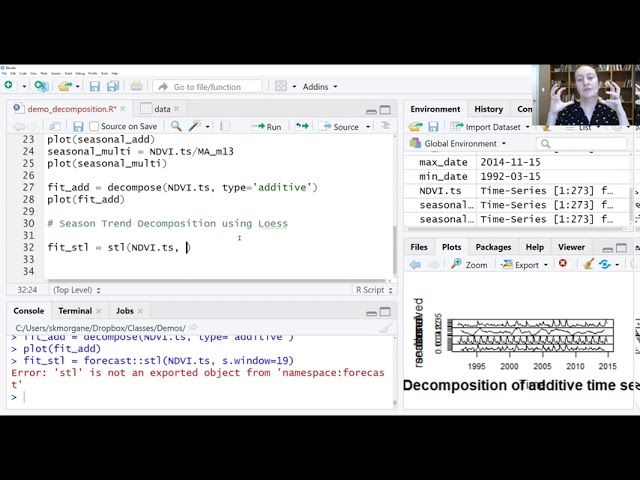Click the Load Workspace icon

pos(416,127)
